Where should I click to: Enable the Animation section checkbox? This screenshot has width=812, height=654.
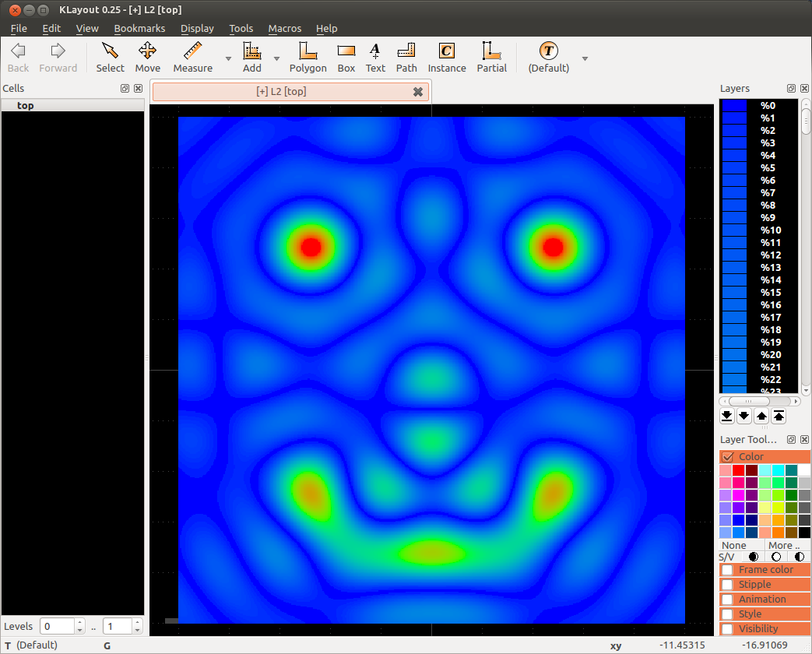[x=727, y=599]
